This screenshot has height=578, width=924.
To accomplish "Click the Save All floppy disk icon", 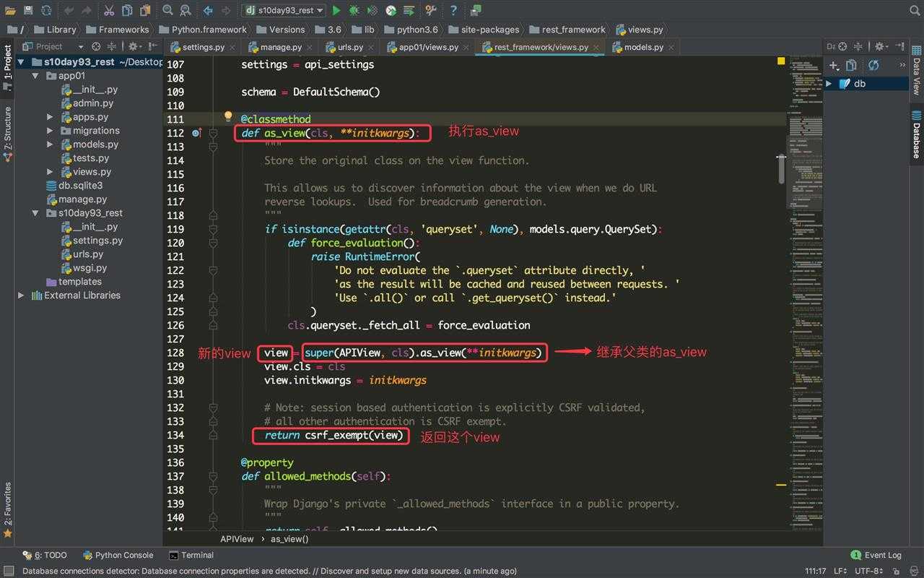I will [x=28, y=10].
